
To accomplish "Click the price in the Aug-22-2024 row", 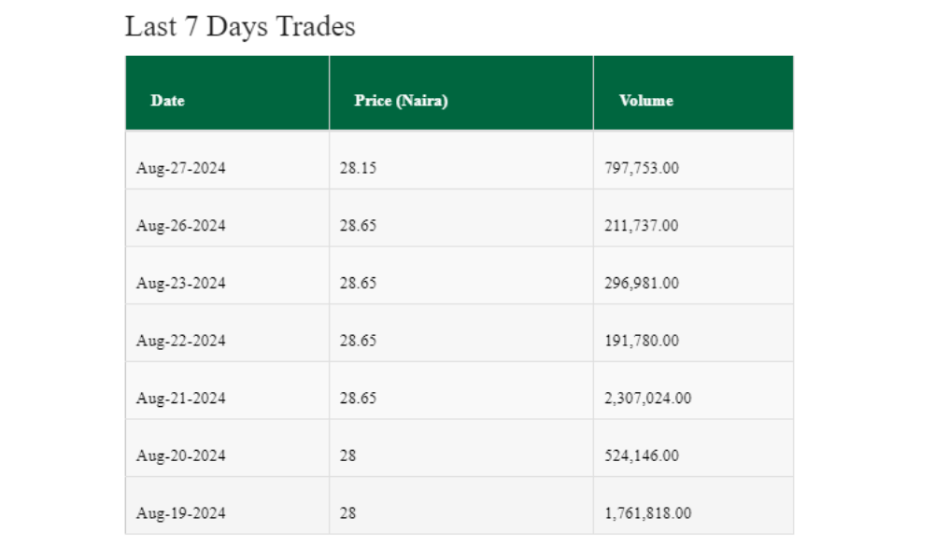I will [358, 341].
